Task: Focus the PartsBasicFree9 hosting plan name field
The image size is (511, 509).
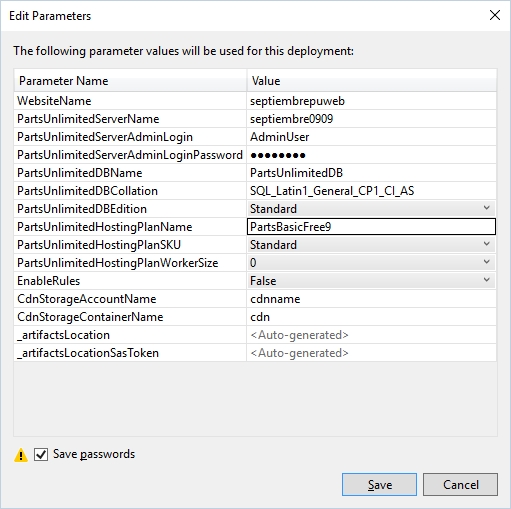Action: 371,227
